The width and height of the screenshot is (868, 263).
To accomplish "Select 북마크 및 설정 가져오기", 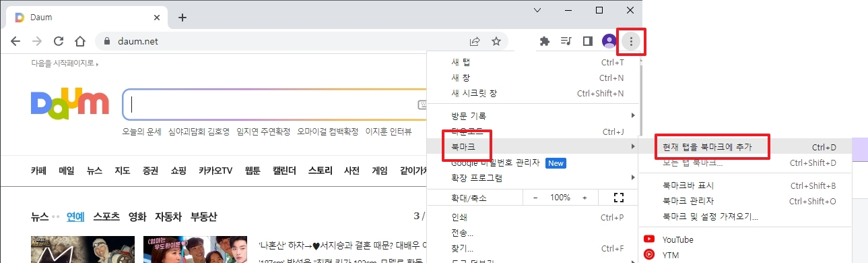I will tap(746, 216).
